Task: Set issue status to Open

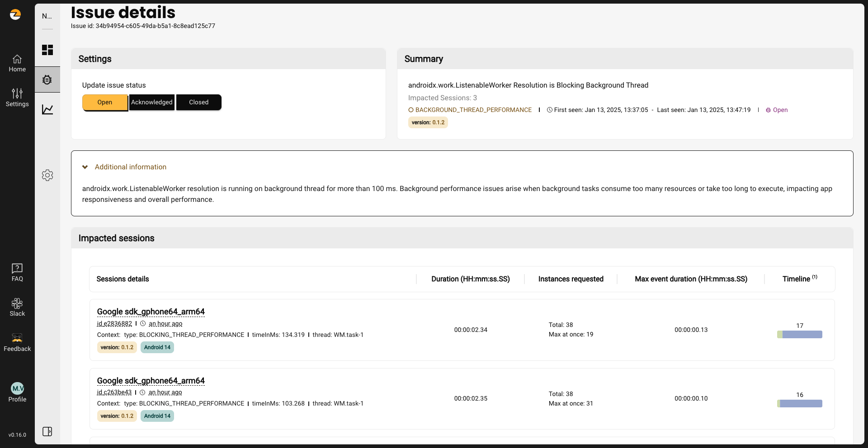Action: click(105, 103)
